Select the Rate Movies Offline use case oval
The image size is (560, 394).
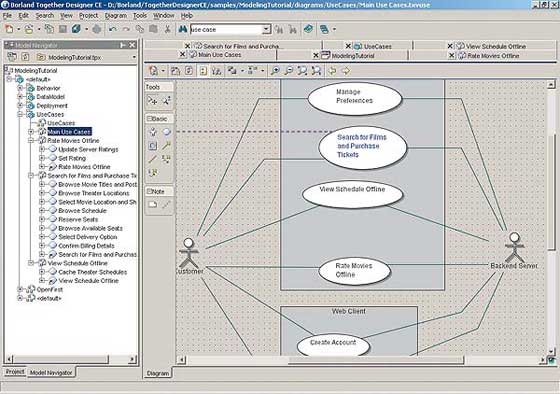[354, 271]
